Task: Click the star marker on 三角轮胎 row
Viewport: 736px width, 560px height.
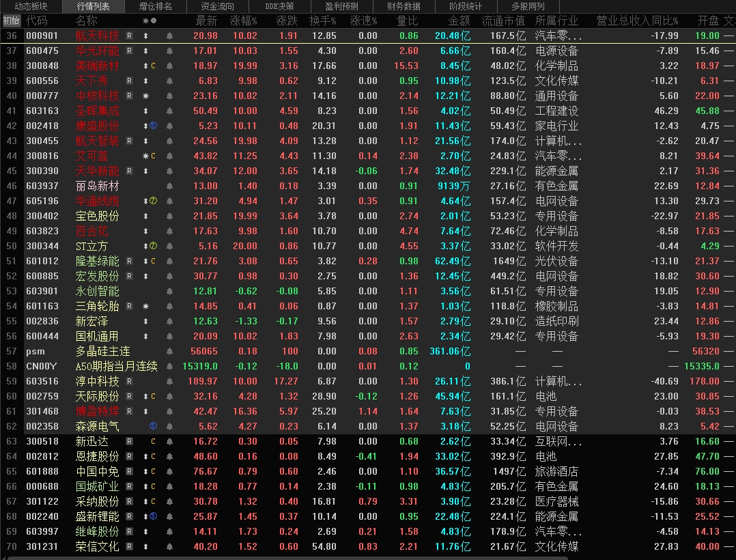Action: [145, 306]
